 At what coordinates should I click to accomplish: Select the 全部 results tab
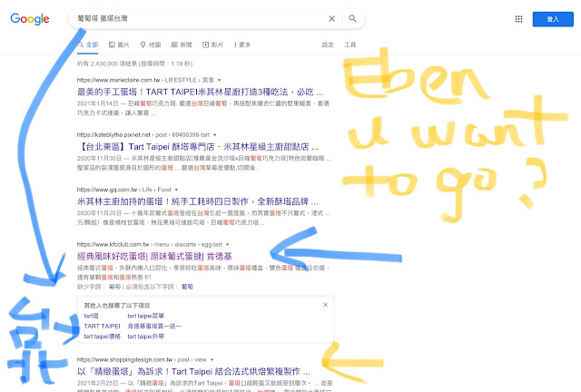[88, 44]
